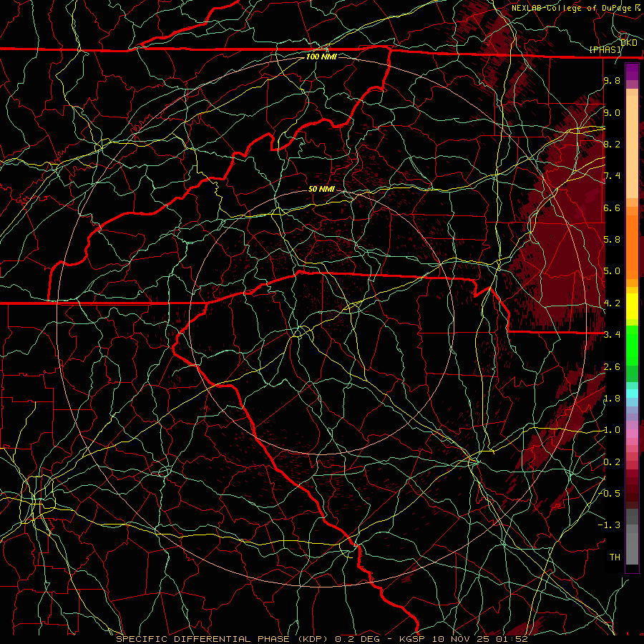644x644 pixels.
Task: Click the 6.6 color scale value
Action: (612, 208)
